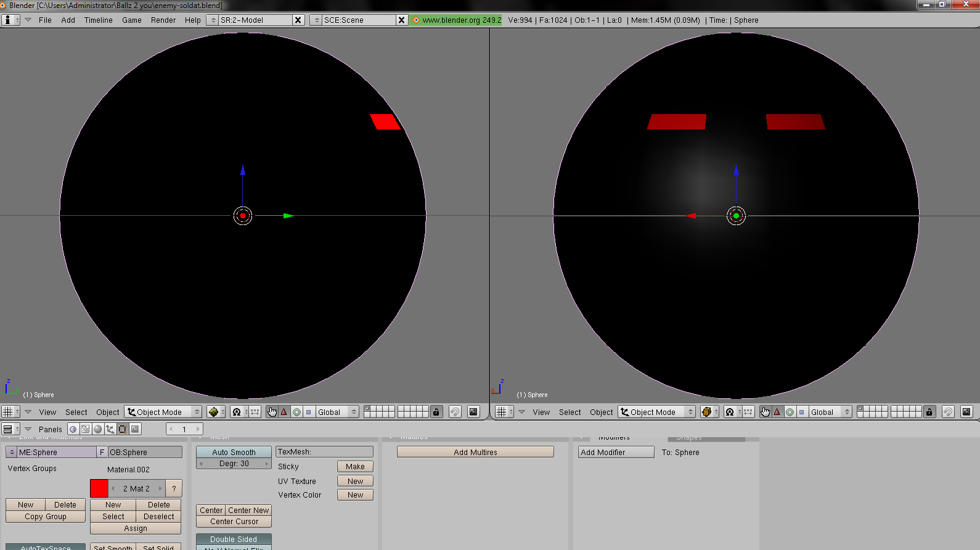Open left viewport draw type selector

point(216,412)
